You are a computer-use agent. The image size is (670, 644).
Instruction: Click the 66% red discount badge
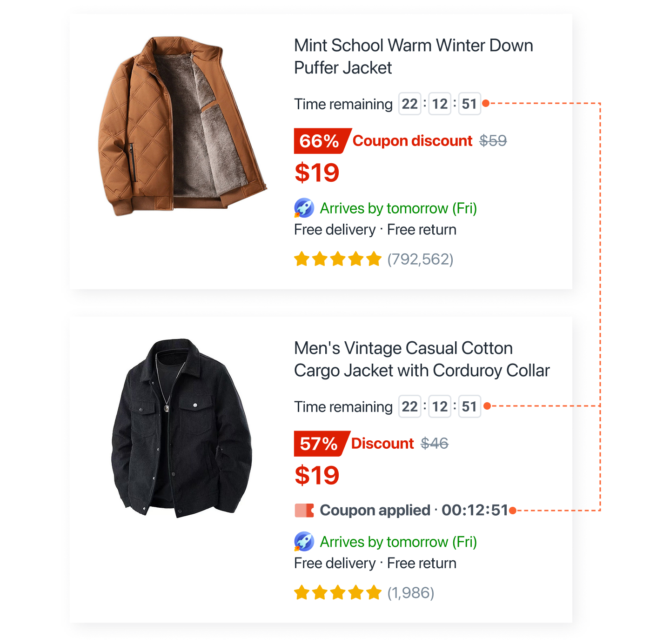click(x=322, y=141)
